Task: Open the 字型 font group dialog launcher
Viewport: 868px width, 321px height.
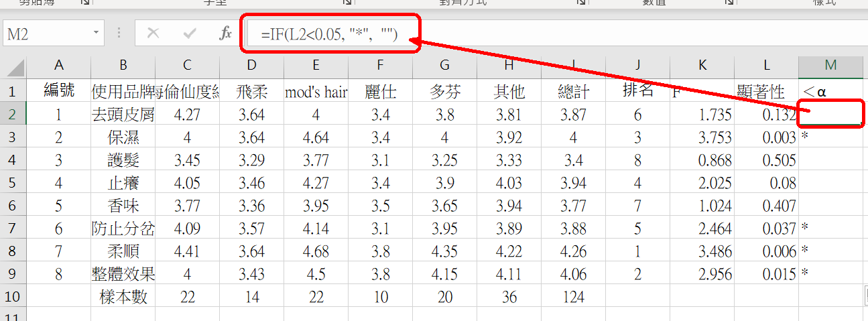Action: (347, 3)
